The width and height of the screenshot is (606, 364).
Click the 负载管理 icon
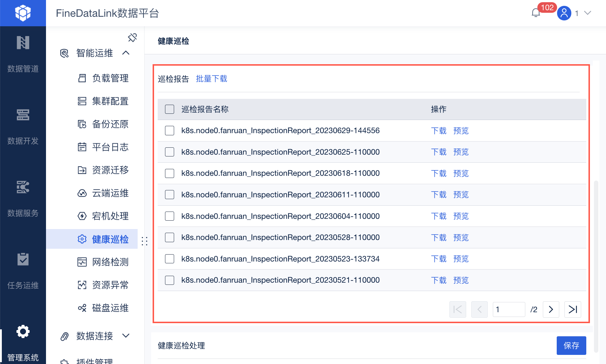coord(82,78)
